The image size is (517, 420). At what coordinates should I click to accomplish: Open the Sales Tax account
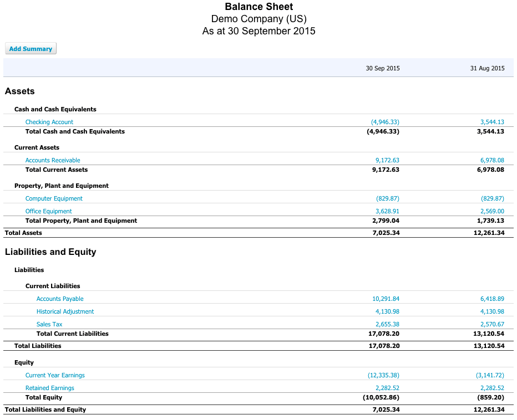coord(49,324)
